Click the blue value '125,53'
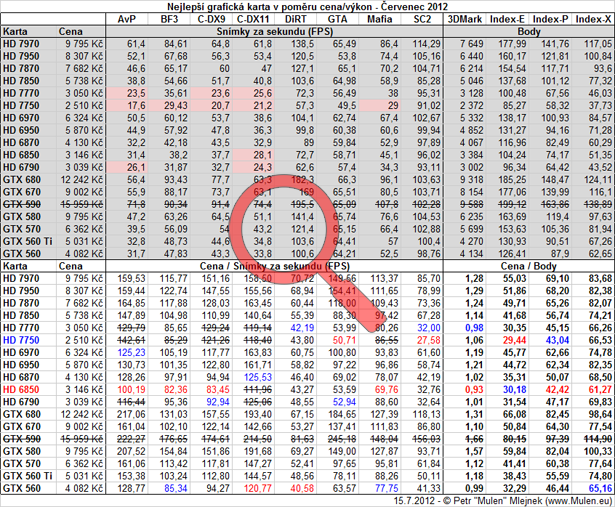This screenshot has height=507, width=615. click(258, 377)
